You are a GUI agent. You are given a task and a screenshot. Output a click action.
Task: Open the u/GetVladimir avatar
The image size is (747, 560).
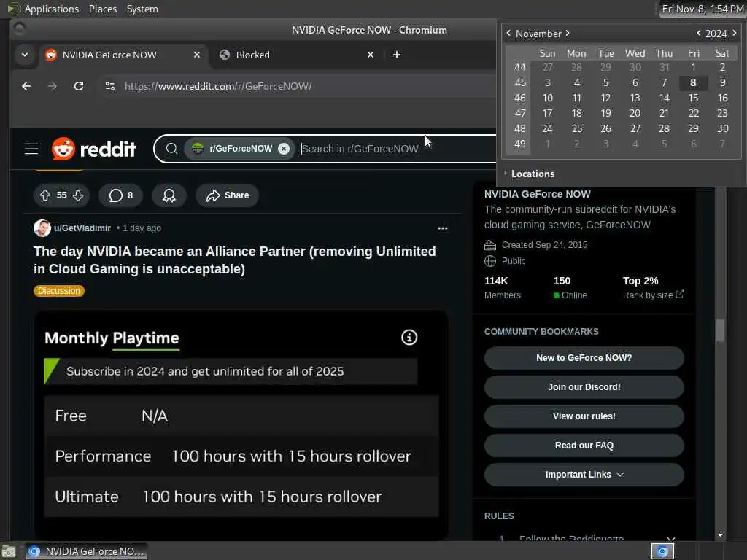(42, 228)
